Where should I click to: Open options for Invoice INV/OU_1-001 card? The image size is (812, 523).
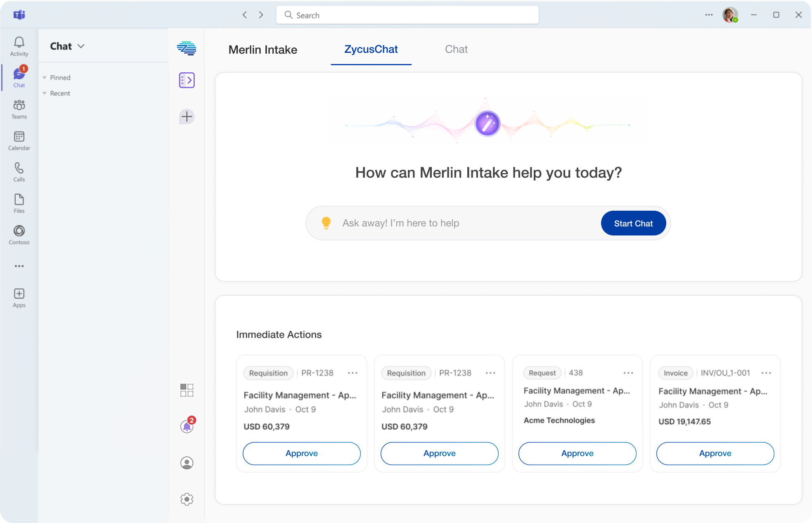tap(766, 373)
